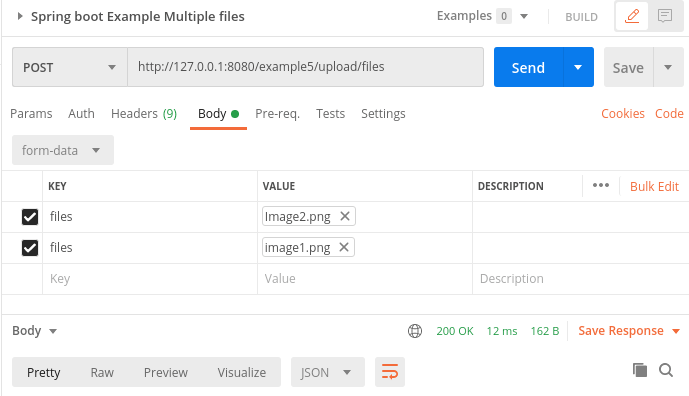Viewport: 689px width, 396px height.
Task: Save the request
Action: coord(628,67)
